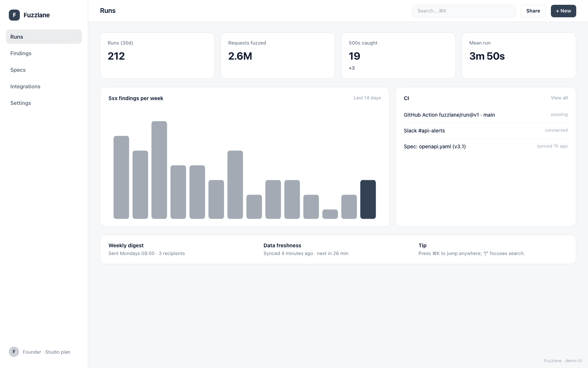Viewport: 588px width, 368px height.
Task: Focus the Search field in the header
Action: [464, 11]
